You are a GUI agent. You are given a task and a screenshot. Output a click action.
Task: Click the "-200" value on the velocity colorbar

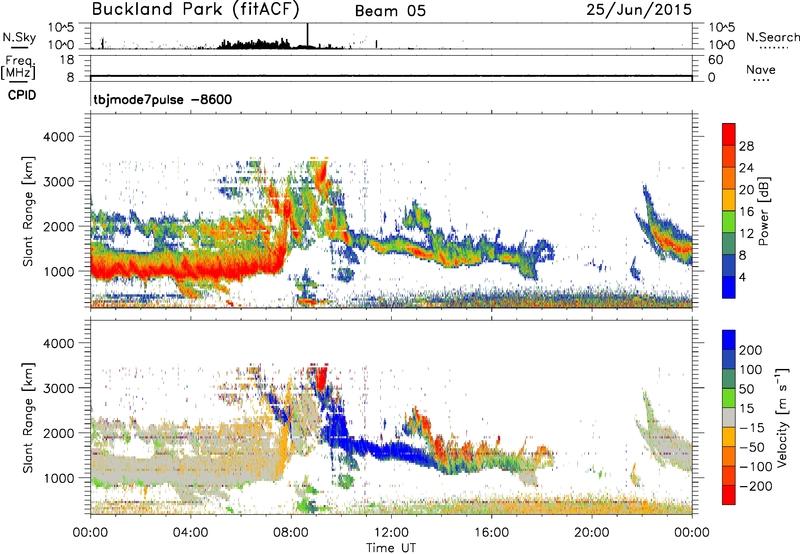click(756, 486)
